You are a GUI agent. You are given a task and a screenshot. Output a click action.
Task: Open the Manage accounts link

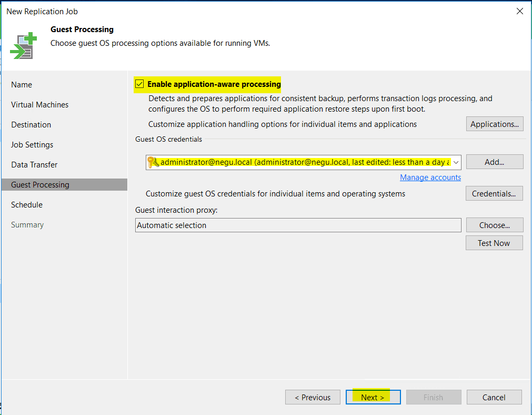coord(430,177)
